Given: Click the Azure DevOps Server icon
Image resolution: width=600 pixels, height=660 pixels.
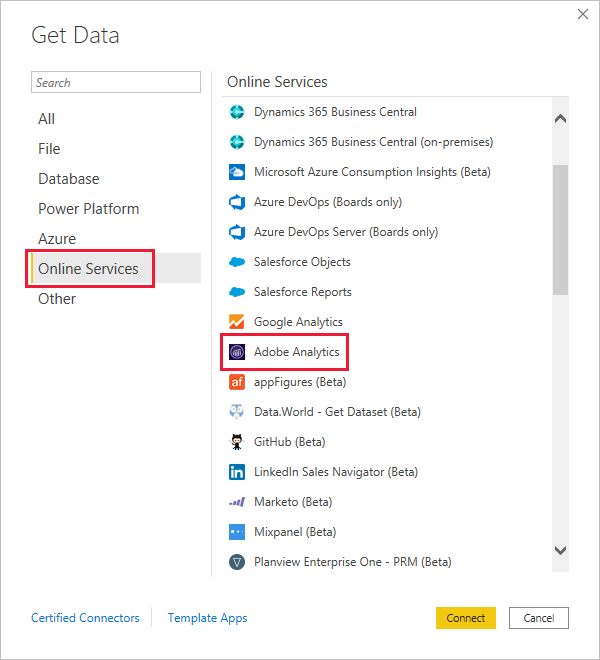Looking at the screenshot, I should [237, 232].
